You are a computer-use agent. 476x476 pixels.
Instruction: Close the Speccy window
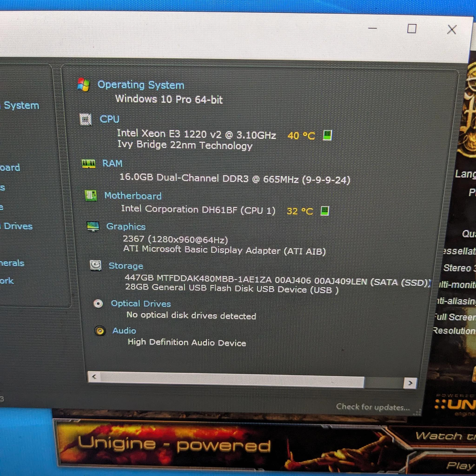pos(452,30)
